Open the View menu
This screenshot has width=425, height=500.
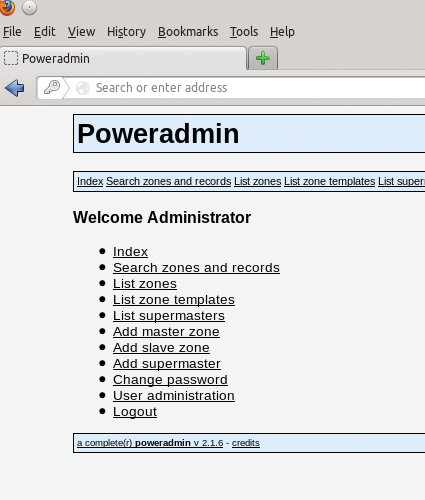click(x=81, y=32)
